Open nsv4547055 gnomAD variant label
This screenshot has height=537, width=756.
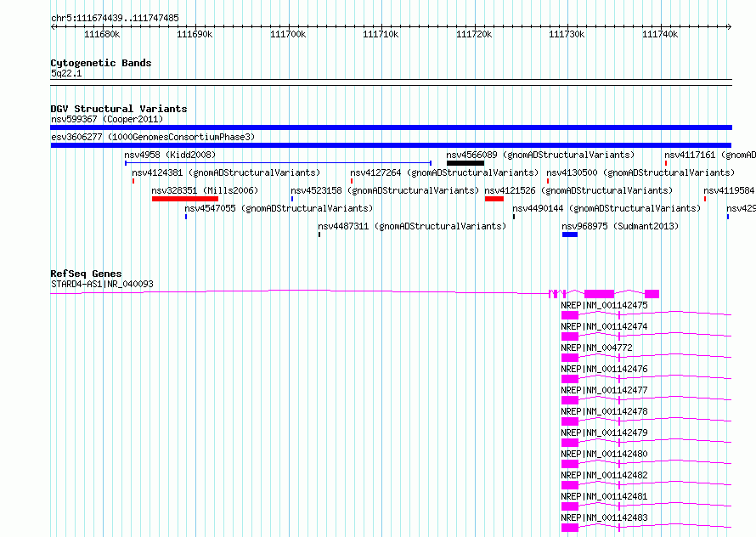click(279, 208)
